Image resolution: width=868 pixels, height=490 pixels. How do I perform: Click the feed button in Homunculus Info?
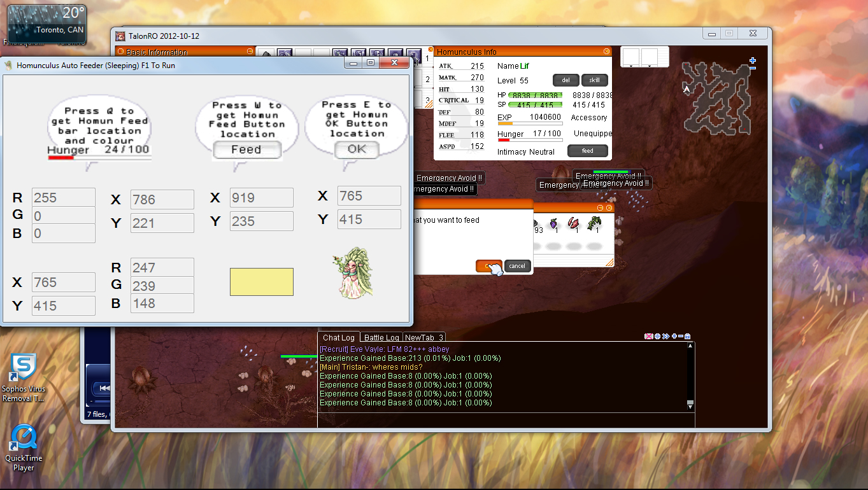[x=587, y=151]
